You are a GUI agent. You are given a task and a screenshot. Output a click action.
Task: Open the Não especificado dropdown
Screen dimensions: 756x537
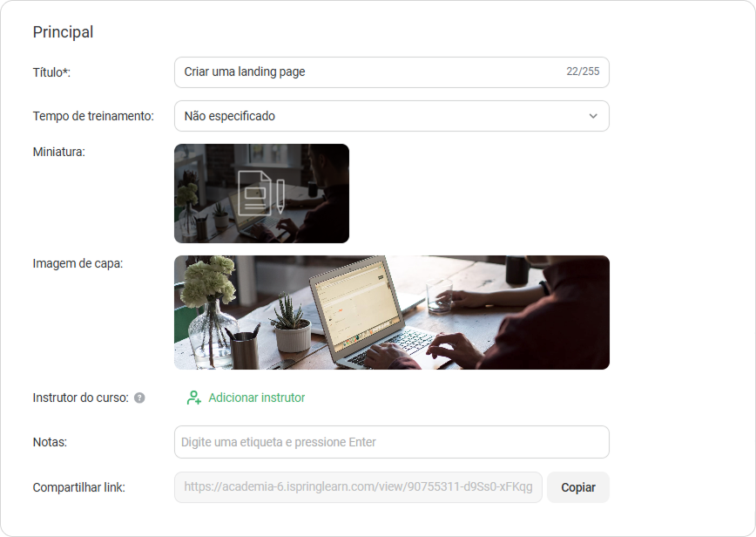392,116
